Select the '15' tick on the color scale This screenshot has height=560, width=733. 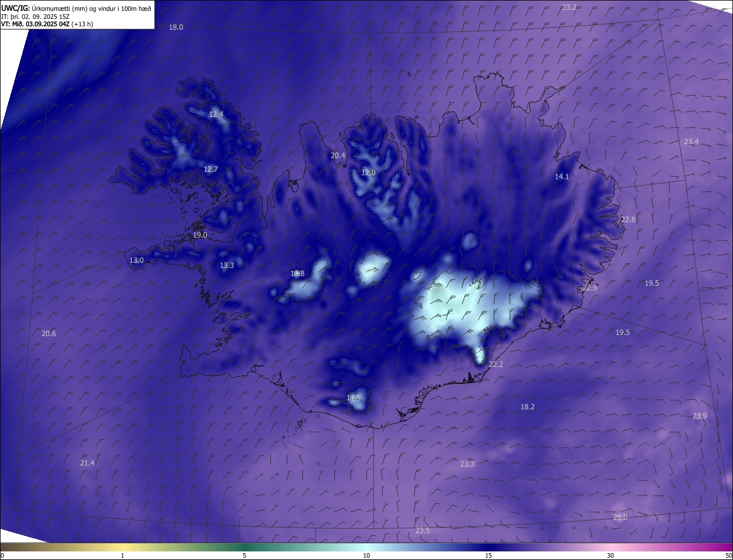pos(488,555)
